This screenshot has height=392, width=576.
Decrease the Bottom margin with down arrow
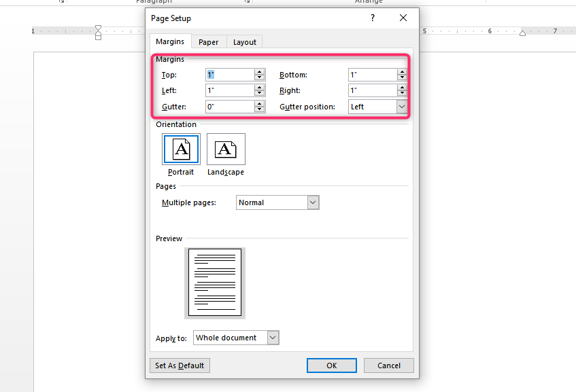[402, 77]
